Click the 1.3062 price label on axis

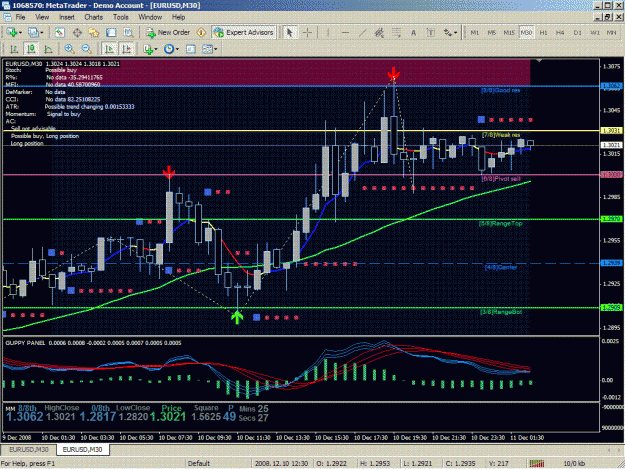click(611, 86)
